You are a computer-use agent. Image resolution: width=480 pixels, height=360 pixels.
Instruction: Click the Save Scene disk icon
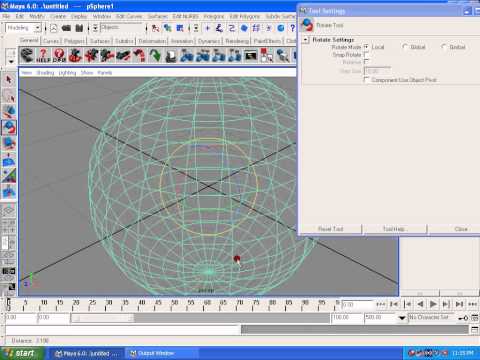click(x=79, y=28)
